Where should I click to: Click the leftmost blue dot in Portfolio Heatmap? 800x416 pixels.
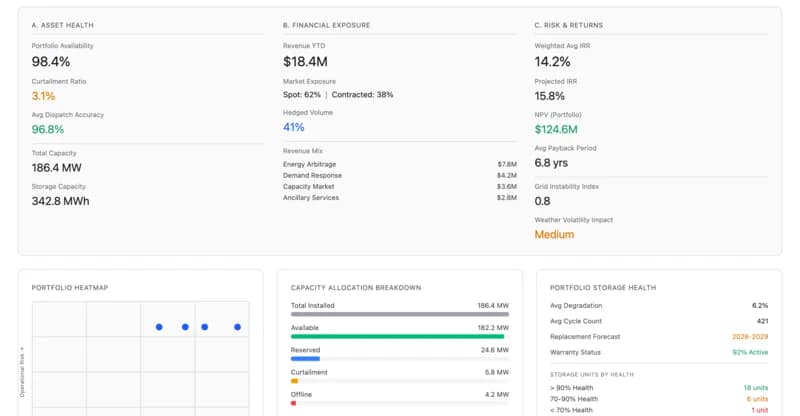[158, 327]
